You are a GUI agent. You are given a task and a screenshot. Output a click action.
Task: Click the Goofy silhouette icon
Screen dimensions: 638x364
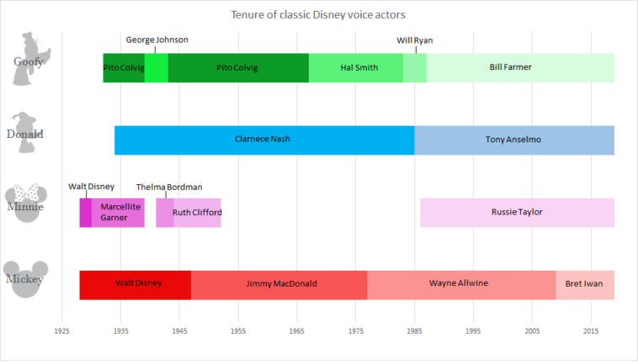29,59
